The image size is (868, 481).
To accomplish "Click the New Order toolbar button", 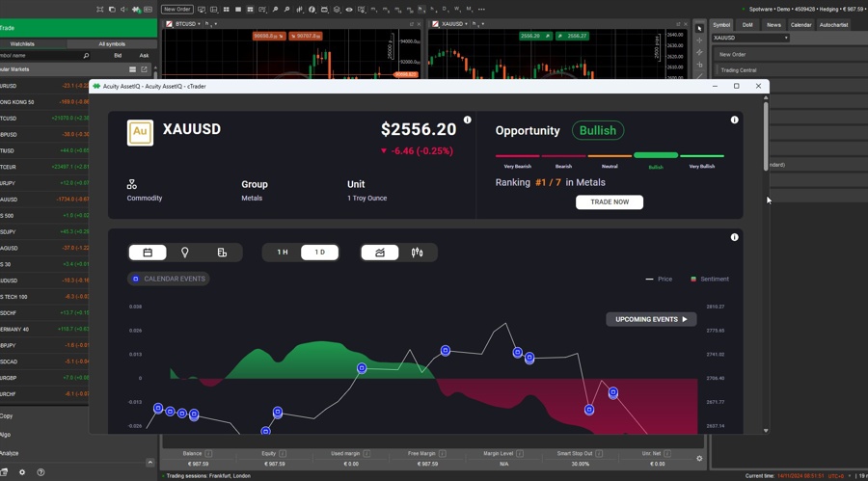I will pos(177,10).
